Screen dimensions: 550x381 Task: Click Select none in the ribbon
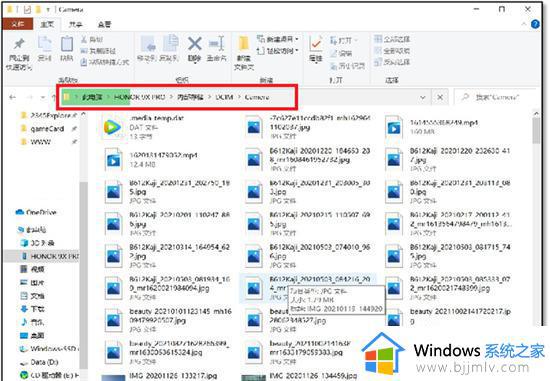(x=392, y=51)
